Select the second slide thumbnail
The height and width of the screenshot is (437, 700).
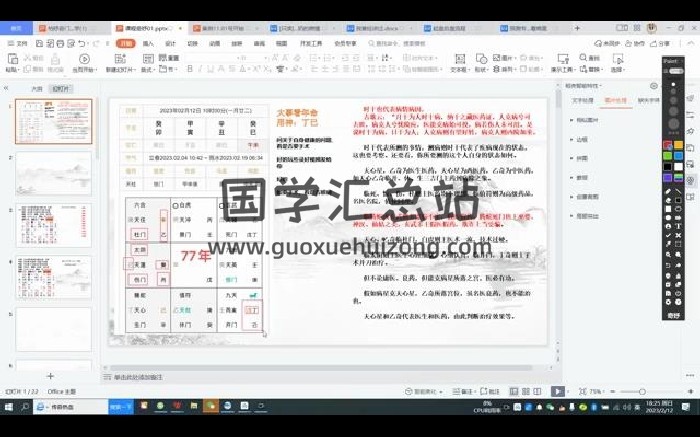pyautogui.click(x=53, y=173)
